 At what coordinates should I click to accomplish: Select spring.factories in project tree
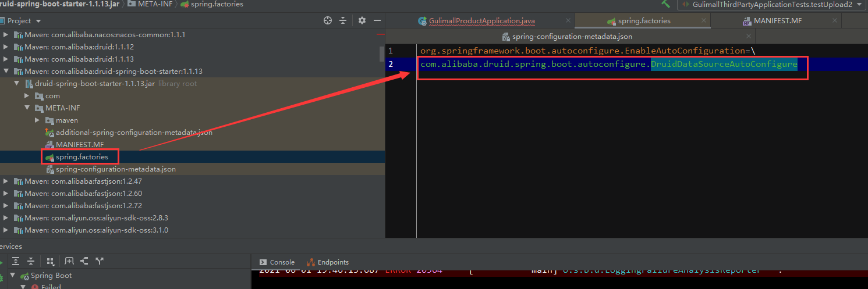[x=82, y=157]
